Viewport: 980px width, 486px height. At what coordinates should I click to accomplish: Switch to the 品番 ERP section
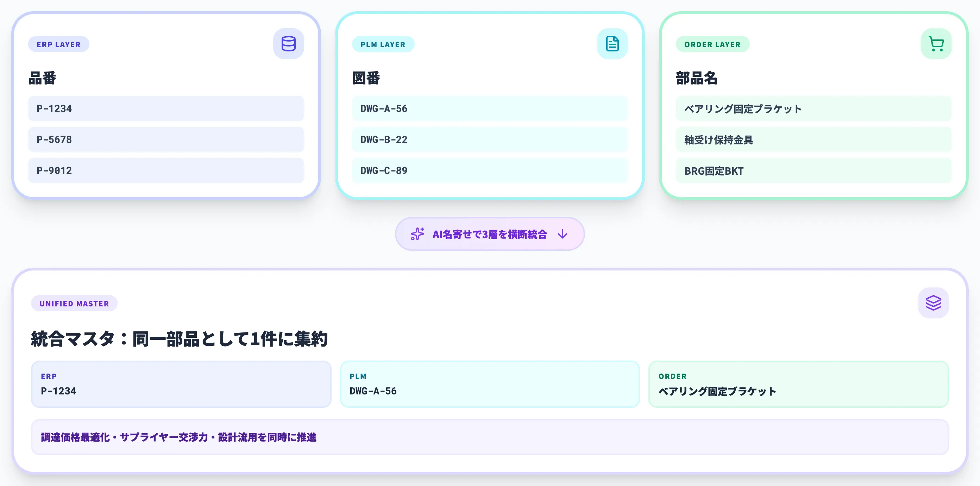(x=43, y=79)
